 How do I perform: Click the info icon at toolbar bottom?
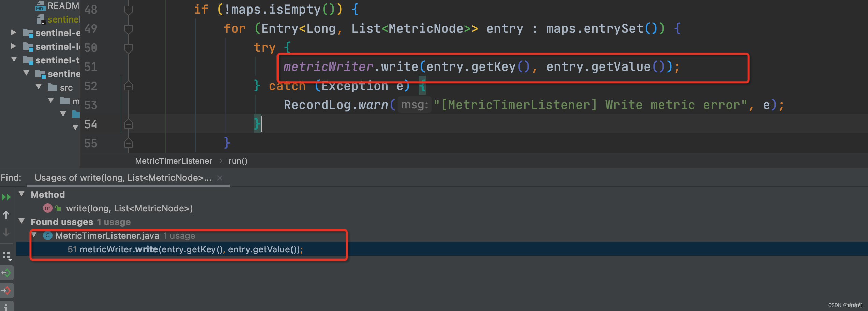[x=6, y=307]
